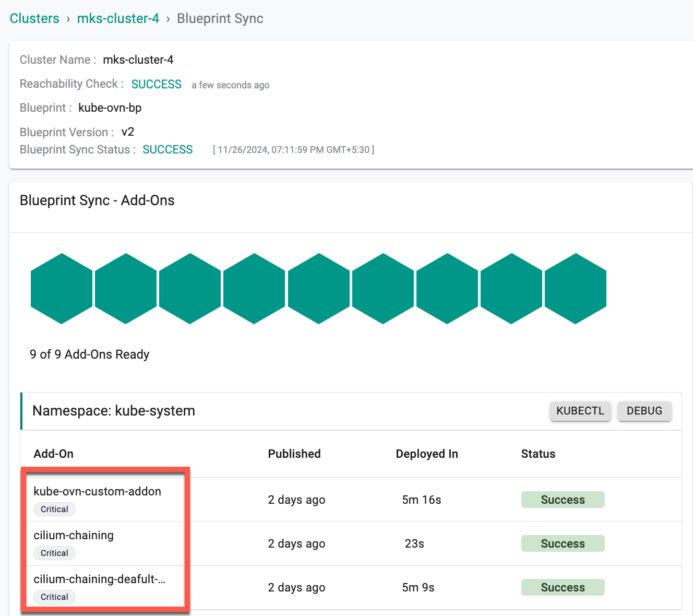This screenshot has width=693, height=616.
Task: Click Success status for cilium-chaining-deafult row
Action: click(563, 587)
